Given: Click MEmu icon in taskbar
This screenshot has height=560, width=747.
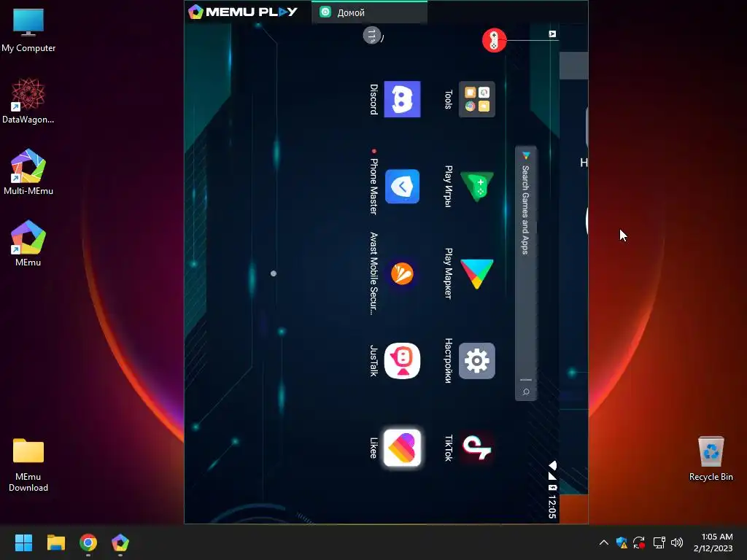Looking at the screenshot, I should pyautogui.click(x=120, y=542).
